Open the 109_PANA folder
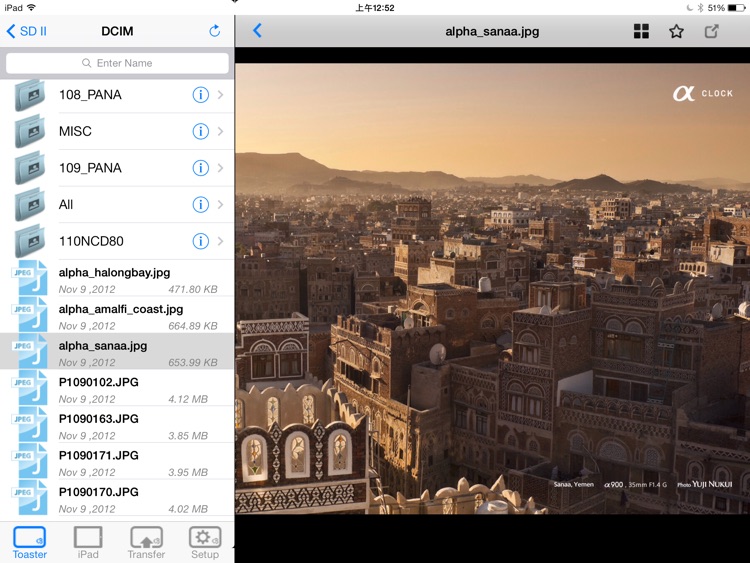Image resolution: width=750 pixels, height=563 pixels. click(117, 168)
